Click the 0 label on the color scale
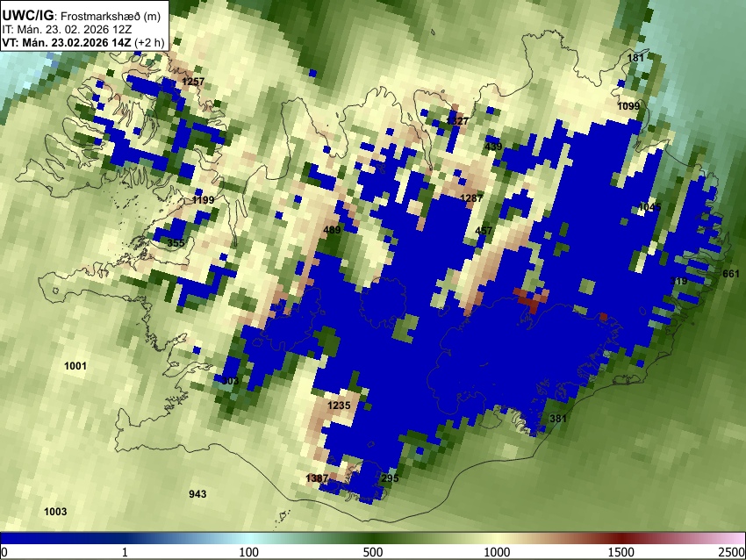Viewport: 746px width, 560px height. (x=4, y=552)
